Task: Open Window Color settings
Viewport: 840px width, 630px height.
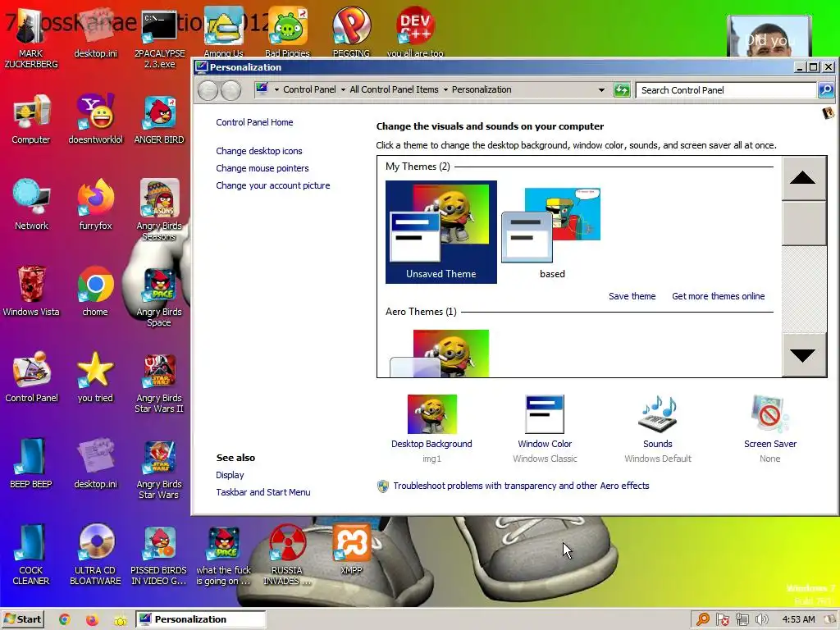Action: (545, 428)
